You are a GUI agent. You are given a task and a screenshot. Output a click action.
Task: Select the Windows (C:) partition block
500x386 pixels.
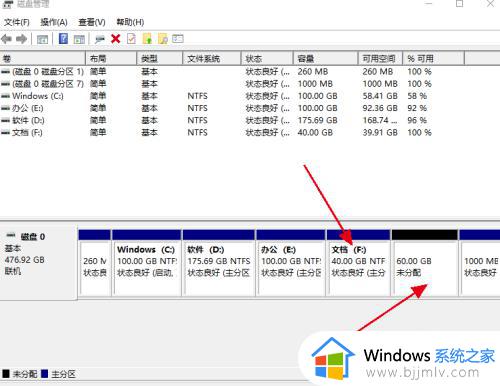tap(147, 263)
